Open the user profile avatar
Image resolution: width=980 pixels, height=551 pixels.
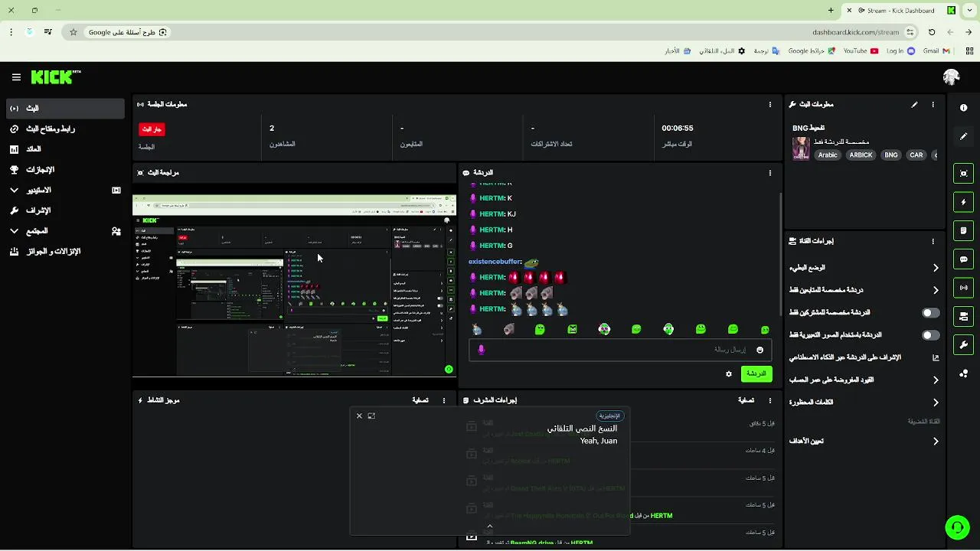point(952,77)
